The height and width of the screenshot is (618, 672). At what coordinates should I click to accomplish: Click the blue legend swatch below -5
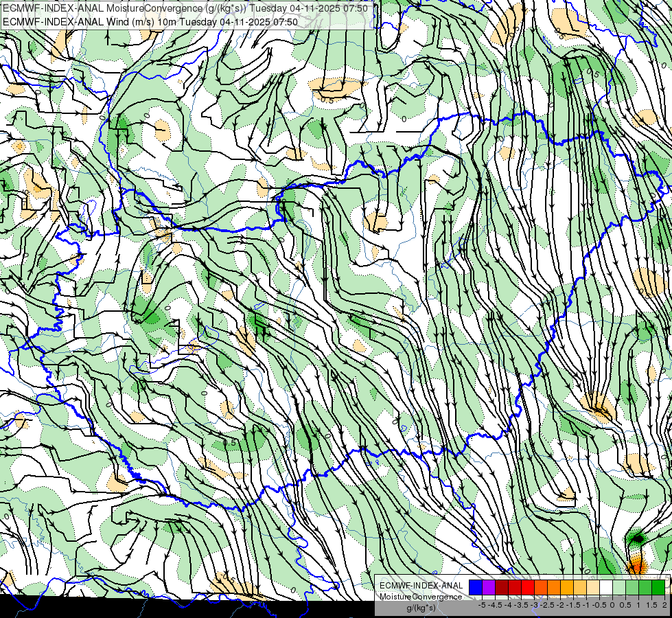pyautogui.click(x=476, y=587)
